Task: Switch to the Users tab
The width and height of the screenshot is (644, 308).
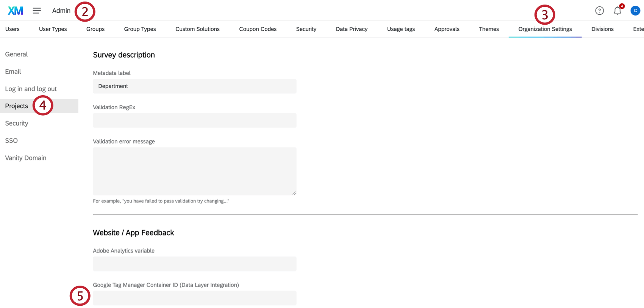Action: pos(13,29)
